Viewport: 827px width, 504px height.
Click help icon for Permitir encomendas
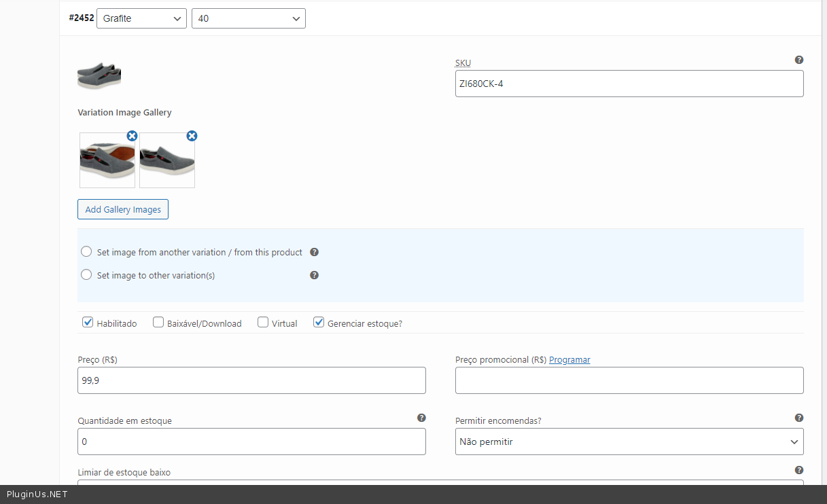pos(799,418)
